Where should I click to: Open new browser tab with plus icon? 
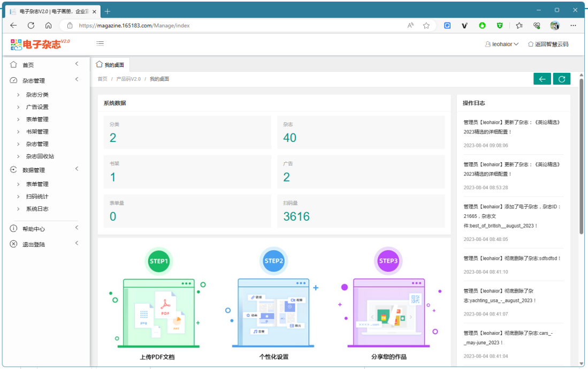click(x=108, y=11)
